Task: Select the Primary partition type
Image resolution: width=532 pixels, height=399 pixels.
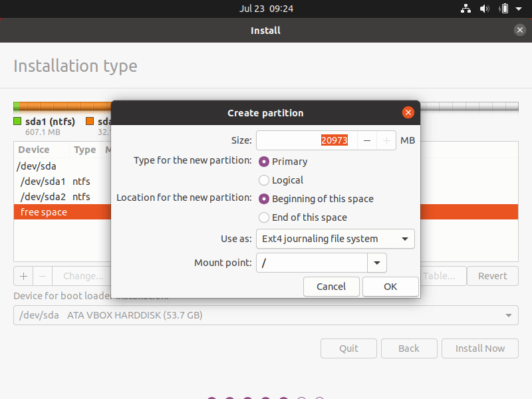Action: [x=263, y=162]
